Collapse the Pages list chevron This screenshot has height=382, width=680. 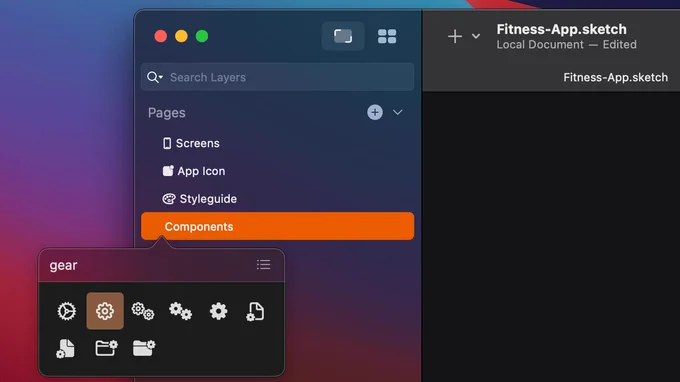pyautogui.click(x=398, y=113)
